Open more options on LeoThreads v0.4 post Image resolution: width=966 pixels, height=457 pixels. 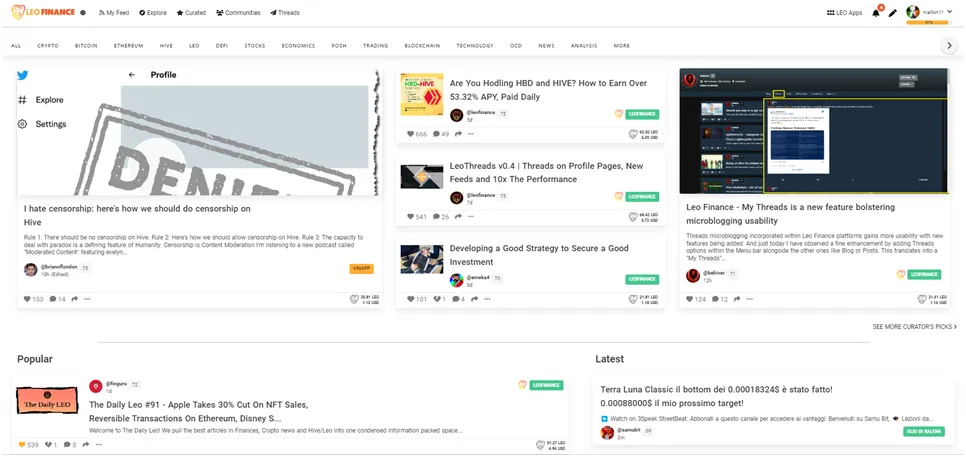click(x=471, y=217)
